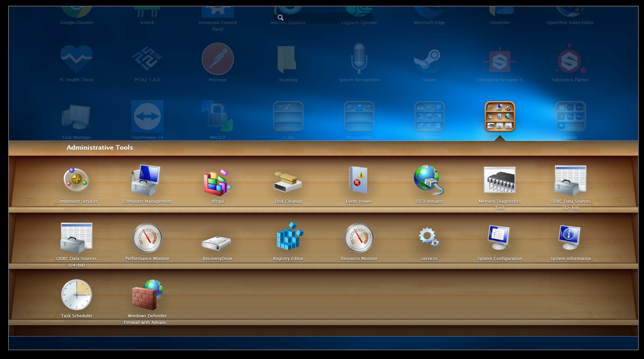Open Event Viewer
This screenshot has height=359, width=644.
point(359,180)
